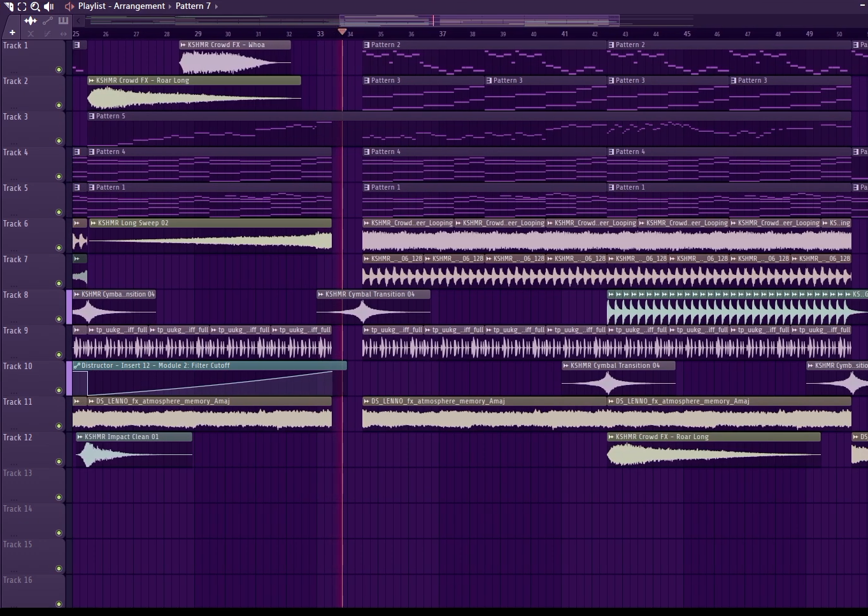Click the crossfade X icon below waveform
Image resolution: width=868 pixels, height=616 pixels.
(31, 34)
